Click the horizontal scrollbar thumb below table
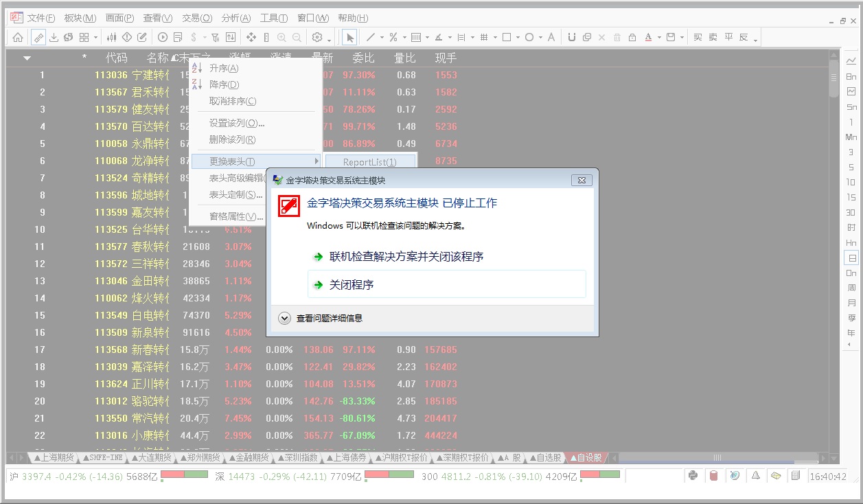 pos(717,458)
